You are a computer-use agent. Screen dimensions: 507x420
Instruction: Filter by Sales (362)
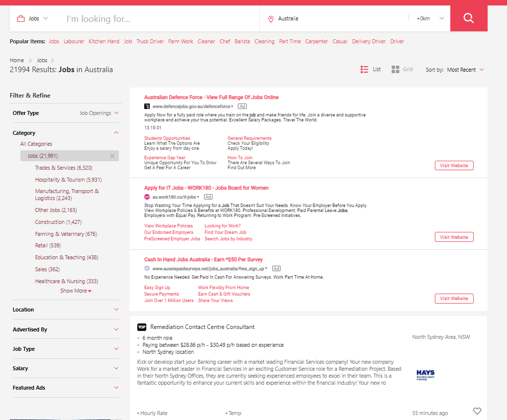(x=47, y=269)
